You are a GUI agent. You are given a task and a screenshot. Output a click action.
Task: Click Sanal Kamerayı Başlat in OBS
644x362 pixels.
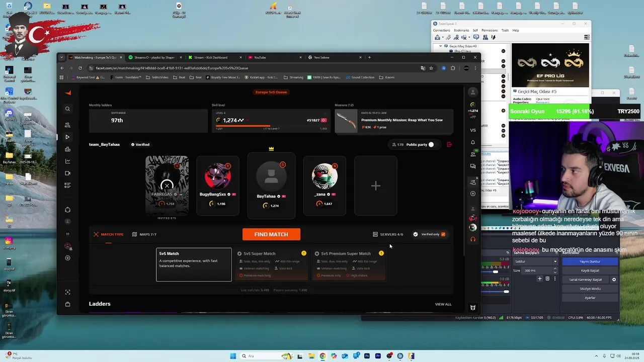click(585, 280)
